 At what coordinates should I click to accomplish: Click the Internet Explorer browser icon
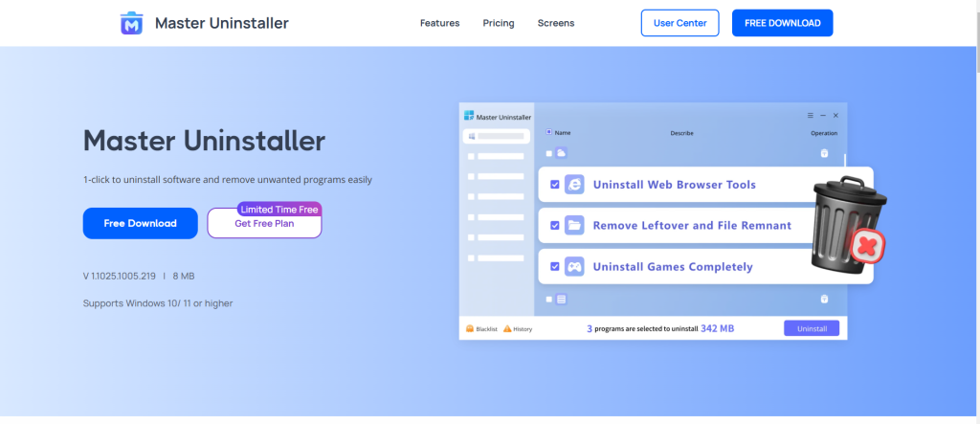(574, 185)
